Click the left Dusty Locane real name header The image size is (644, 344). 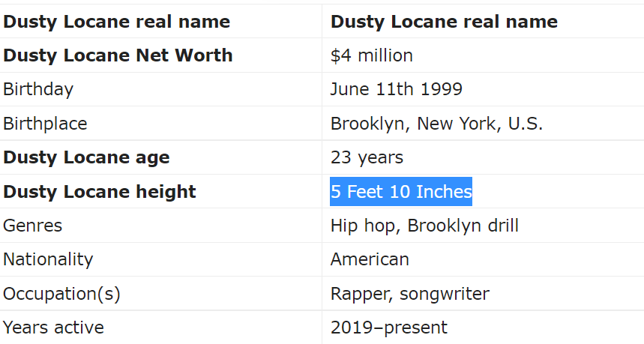pyautogui.click(x=117, y=22)
